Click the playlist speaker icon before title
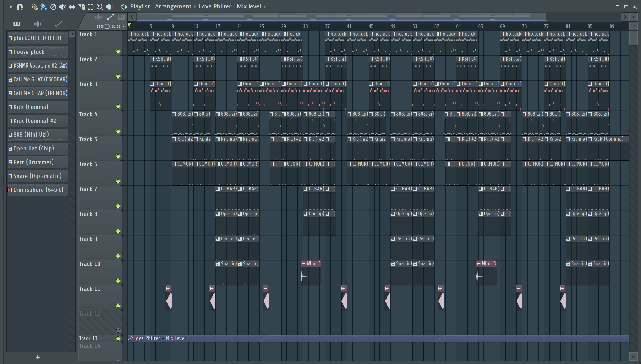641x364 pixels. tap(124, 7)
